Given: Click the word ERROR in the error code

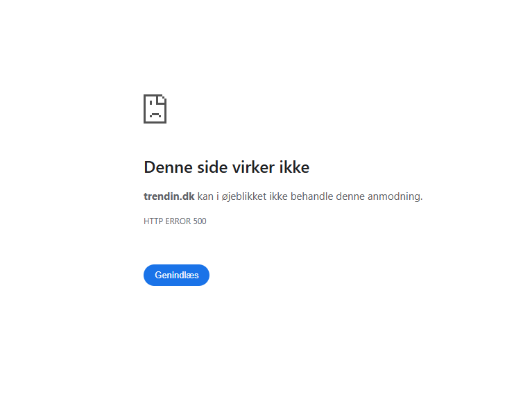Looking at the screenshot, I should (178, 221).
